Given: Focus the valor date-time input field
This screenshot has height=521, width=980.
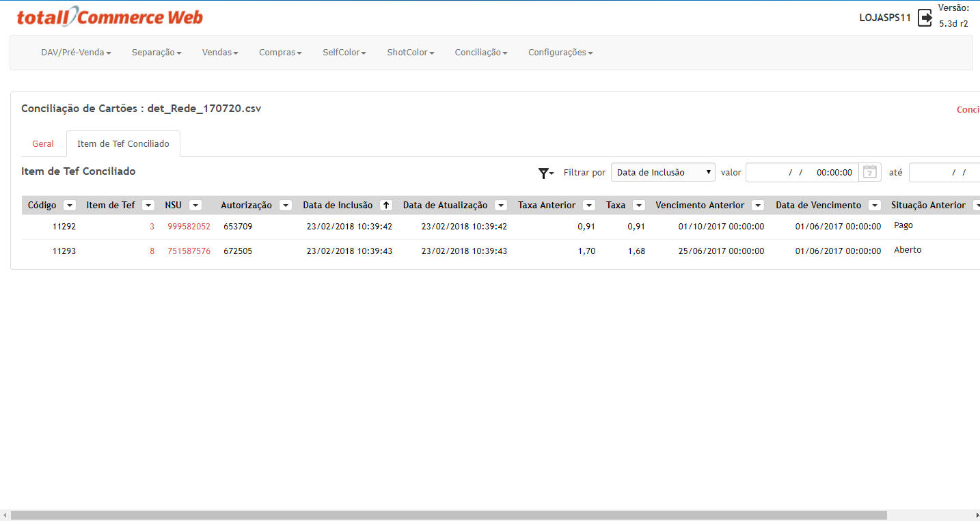Looking at the screenshot, I should pos(802,172).
